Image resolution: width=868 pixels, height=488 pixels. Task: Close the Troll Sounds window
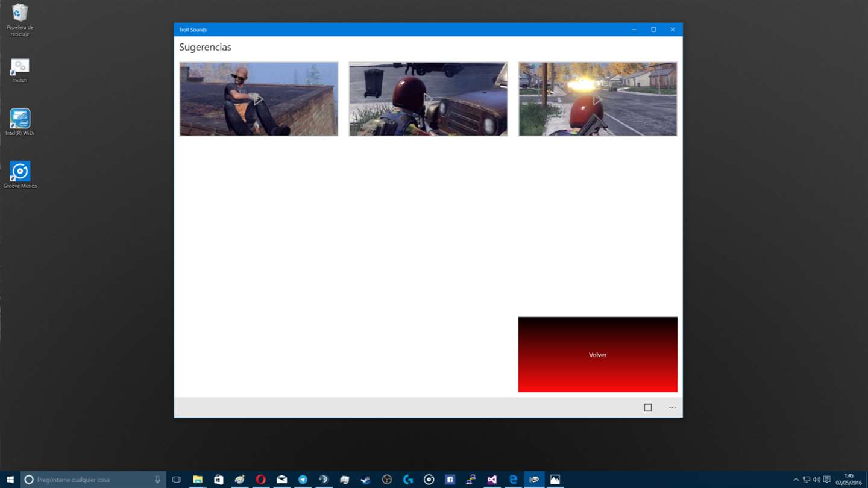pos(673,30)
